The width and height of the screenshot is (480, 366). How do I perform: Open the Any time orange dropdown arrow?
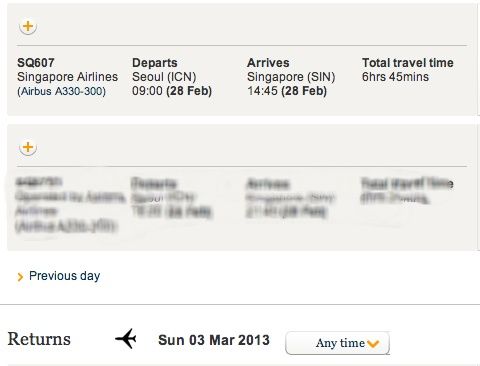[373, 343]
